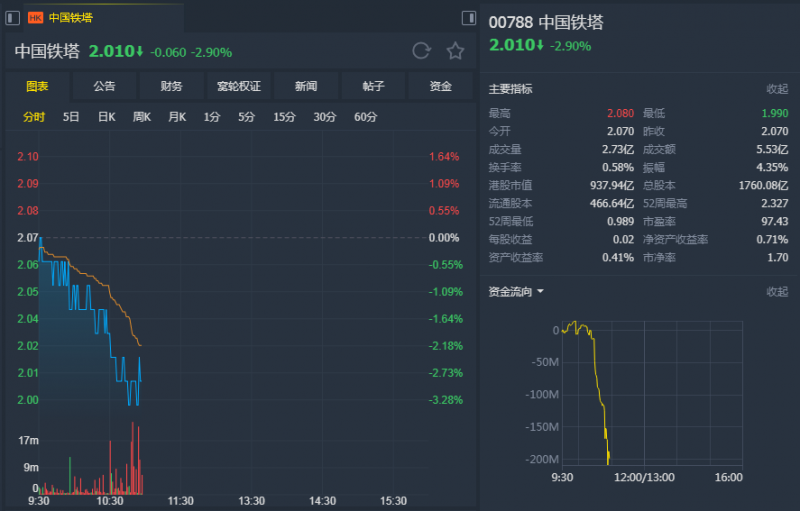Click the 最高 value 2.080
The height and width of the screenshot is (511, 800).
(620, 113)
